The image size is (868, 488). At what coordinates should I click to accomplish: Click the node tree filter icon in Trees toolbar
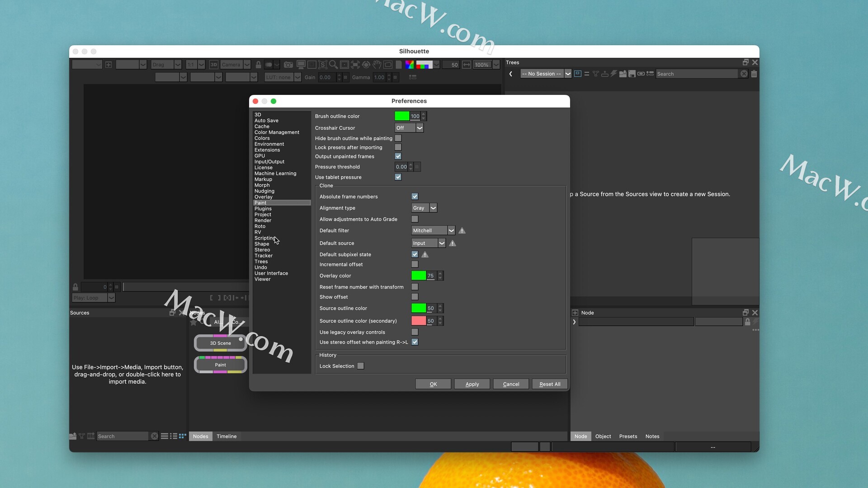point(596,74)
